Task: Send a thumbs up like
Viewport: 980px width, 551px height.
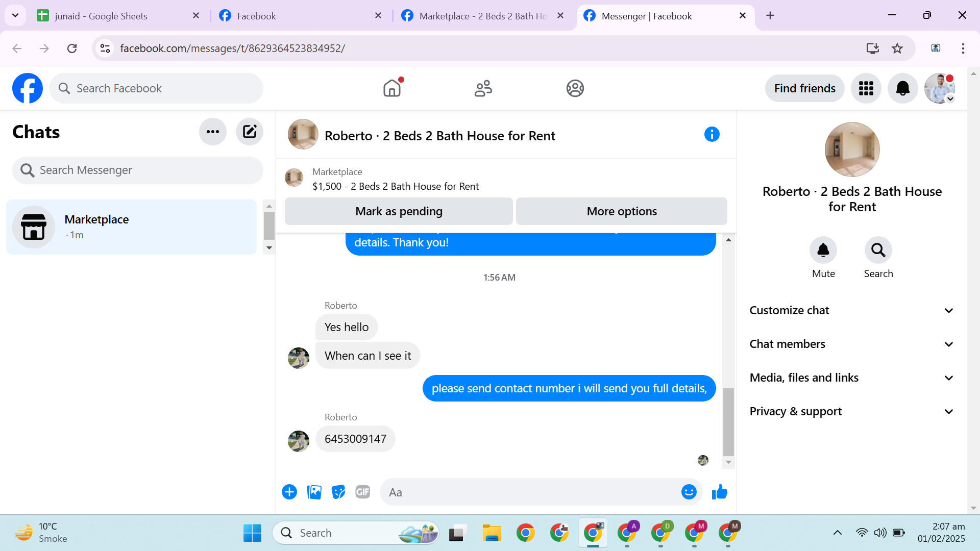Action: pyautogui.click(x=720, y=492)
